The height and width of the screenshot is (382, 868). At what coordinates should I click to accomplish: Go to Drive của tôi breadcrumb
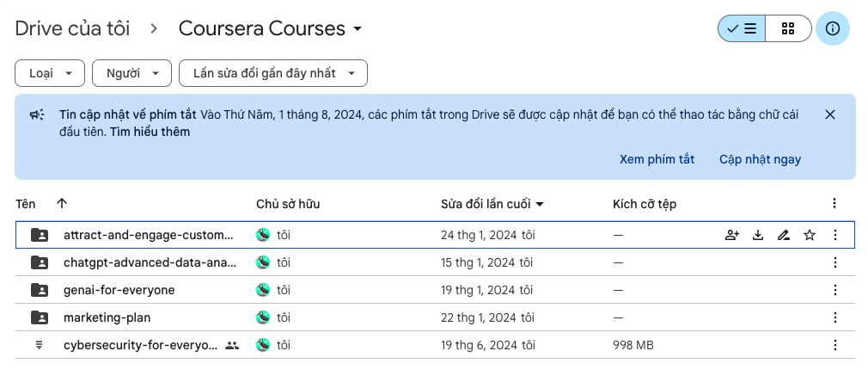click(x=72, y=28)
